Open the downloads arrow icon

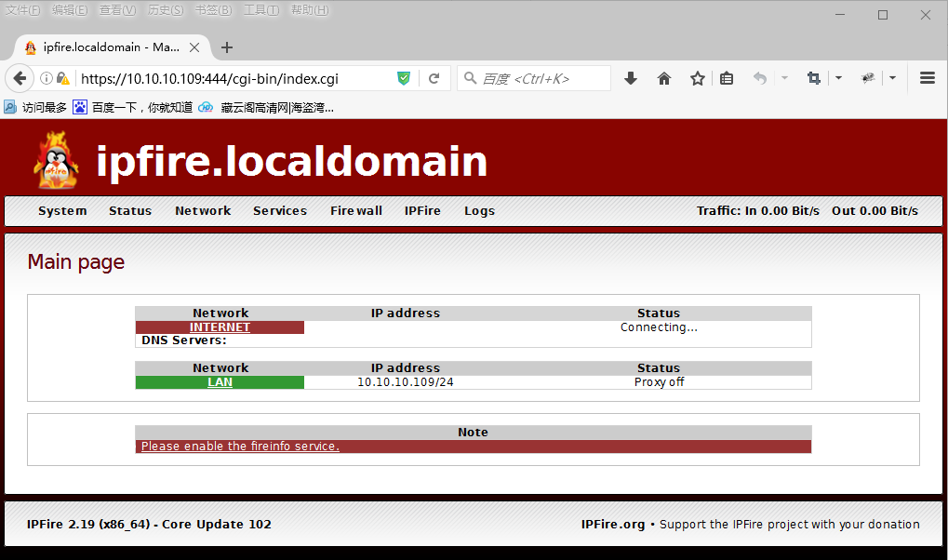click(x=631, y=78)
